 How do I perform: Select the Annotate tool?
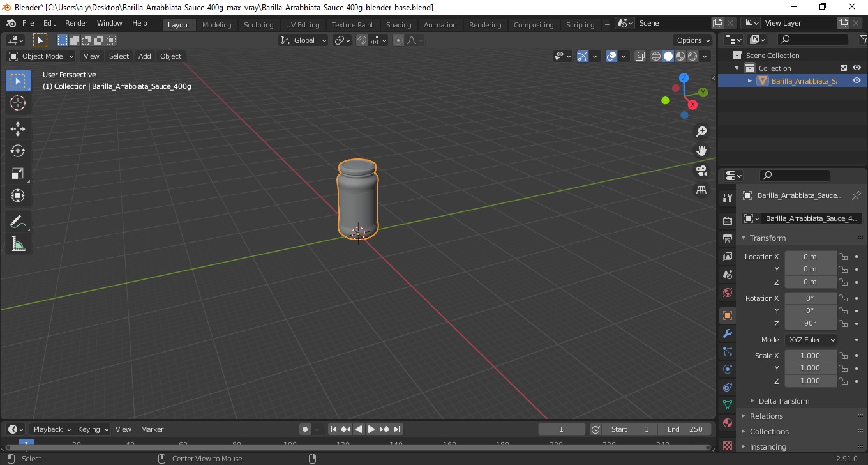point(18,222)
